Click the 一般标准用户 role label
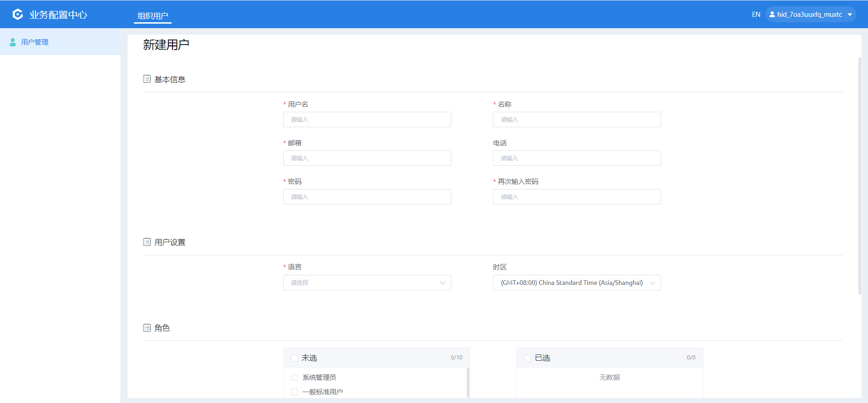The height and width of the screenshot is (403, 868). pyautogui.click(x=323, y=392)
